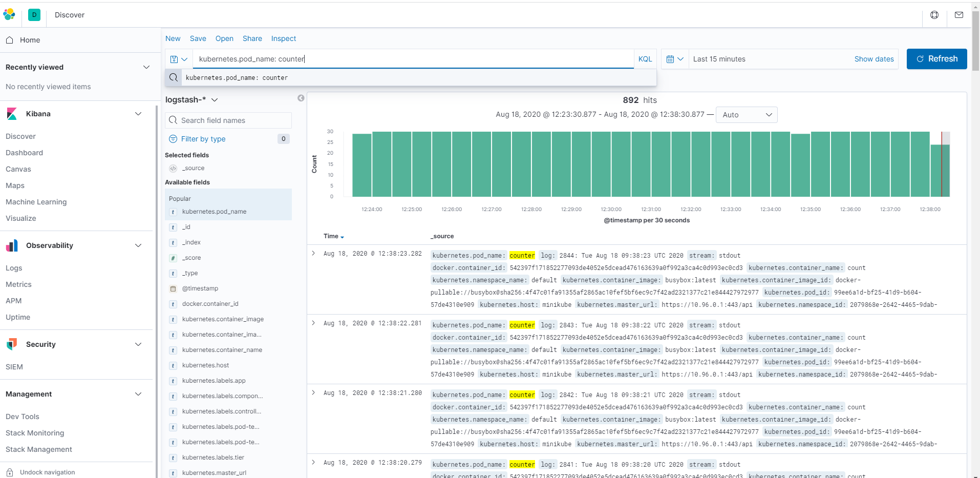Click the green D space avatar
Screen dimensions: 980x478
pyautogui.click(x=34, y=15)
